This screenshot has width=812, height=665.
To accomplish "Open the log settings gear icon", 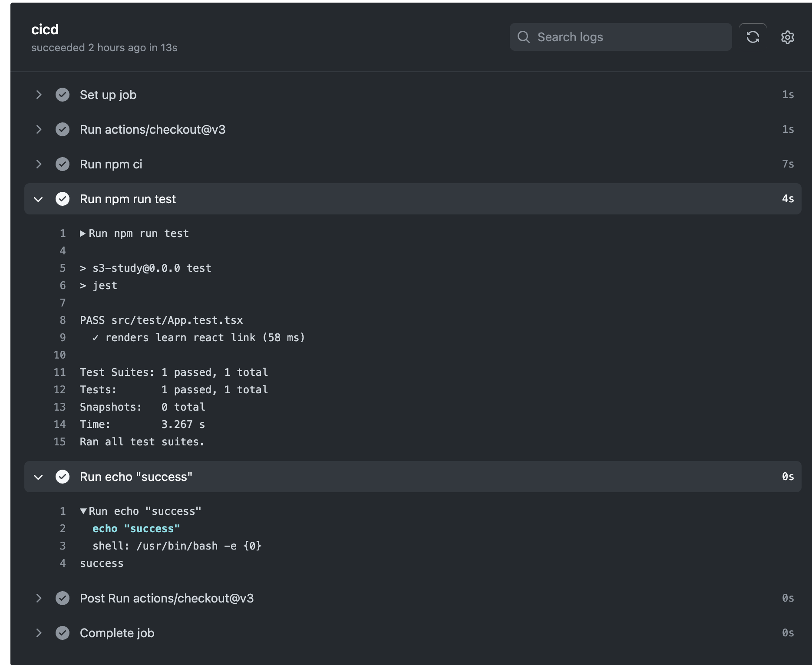I will click(787, 37).
